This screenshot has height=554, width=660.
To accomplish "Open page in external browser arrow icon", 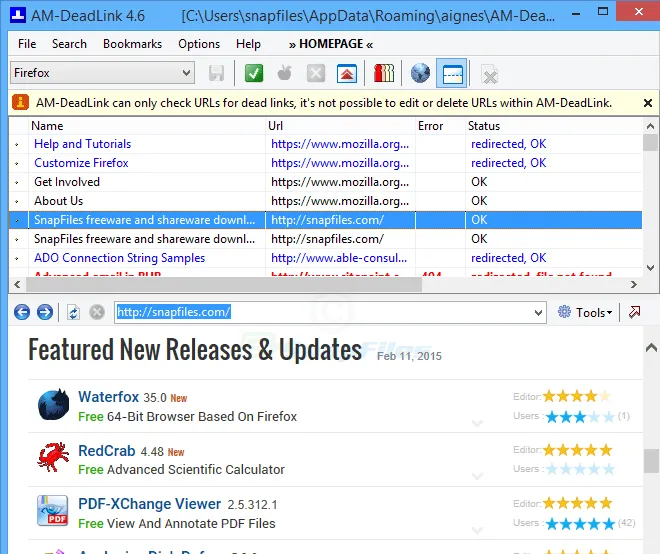I will [x=634, y=312].
